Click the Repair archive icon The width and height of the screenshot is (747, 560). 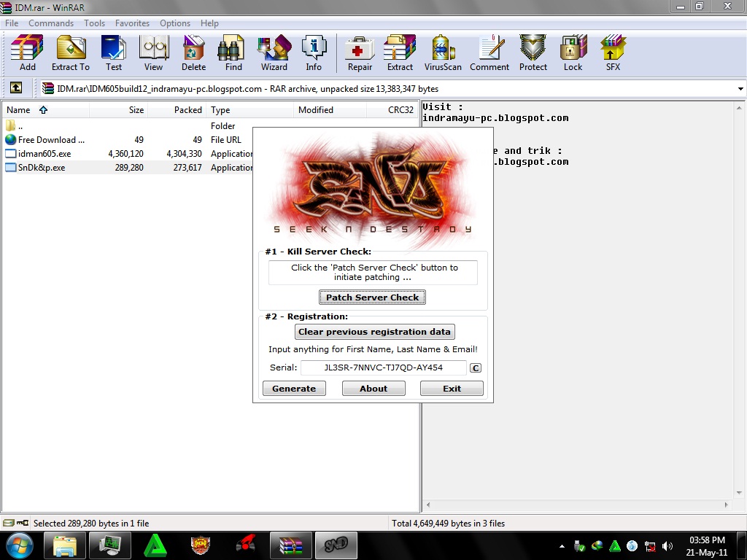pos(360,52)
